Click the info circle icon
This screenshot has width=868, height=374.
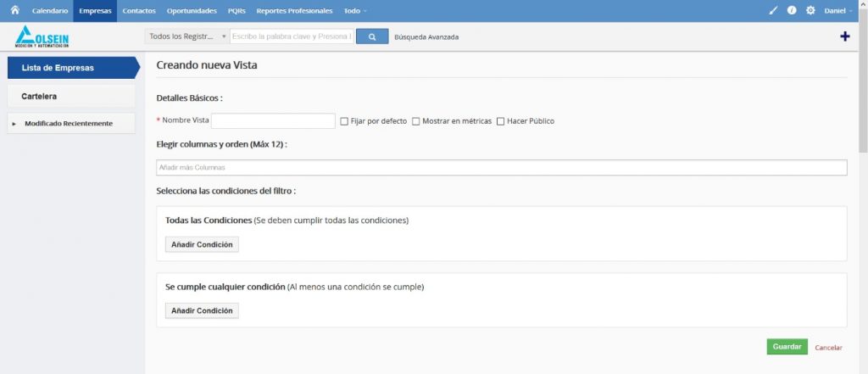[791, 11]
